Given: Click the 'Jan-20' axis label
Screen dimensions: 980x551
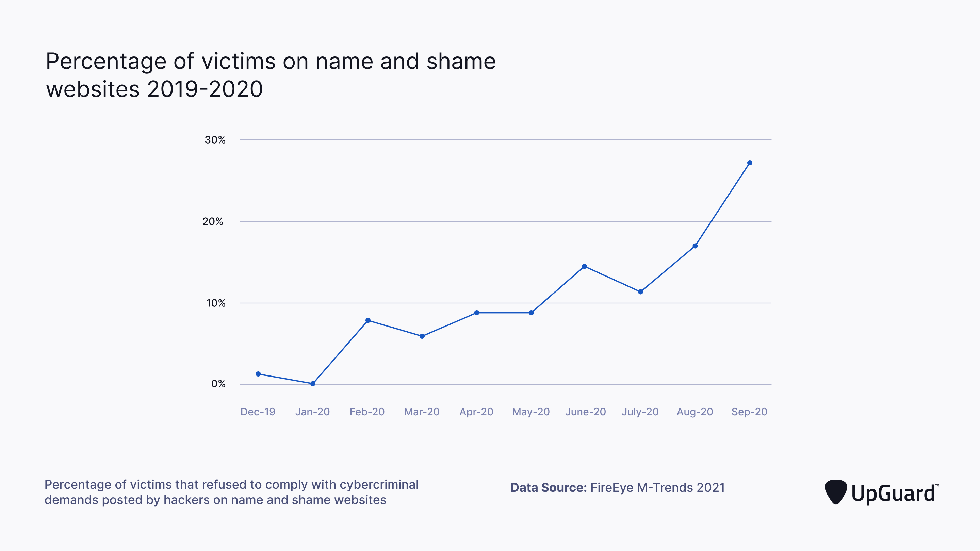Looking at the screenshot, I should 313,412.
